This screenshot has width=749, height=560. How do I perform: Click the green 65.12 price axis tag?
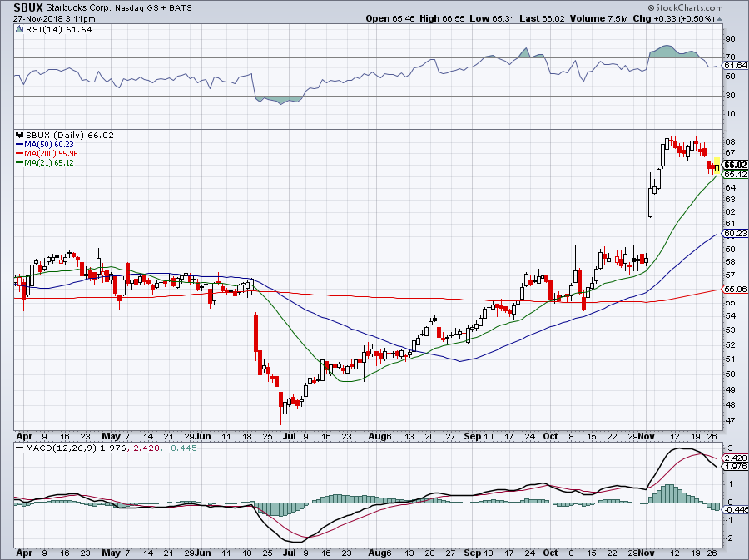pyautogui.click(x=734, y=175)
